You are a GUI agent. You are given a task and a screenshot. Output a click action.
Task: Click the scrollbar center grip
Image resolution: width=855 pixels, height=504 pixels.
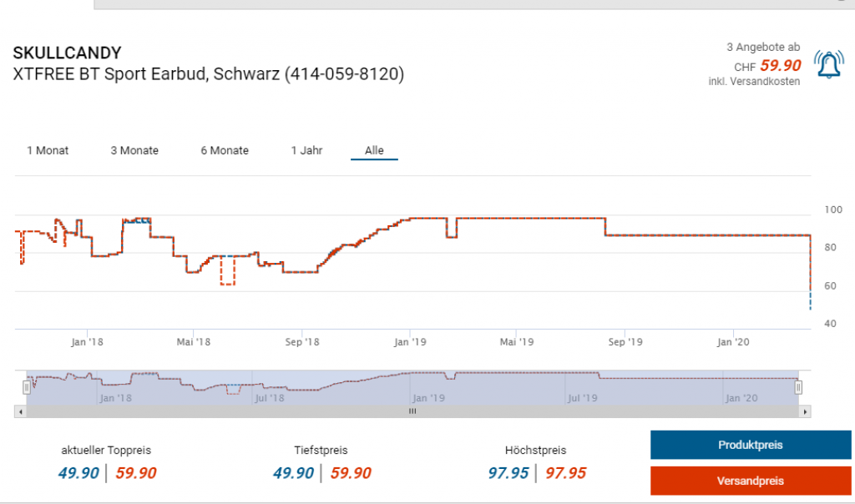click(x=412, y=412)
